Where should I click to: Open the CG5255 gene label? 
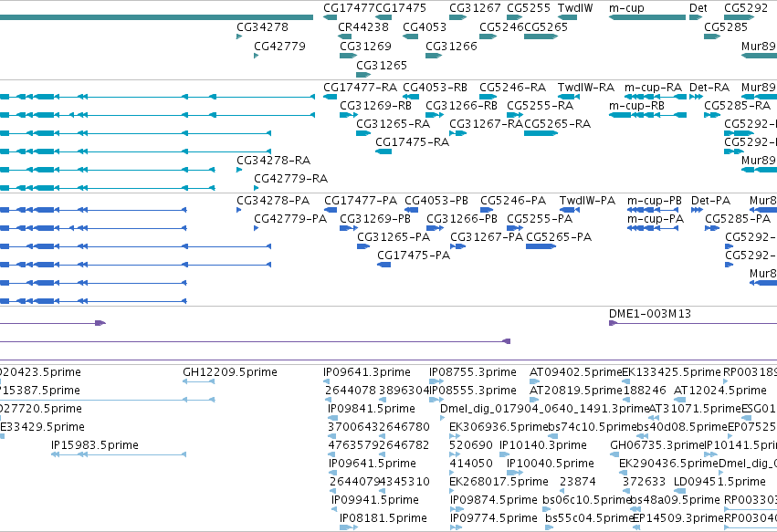(x=529, y=8)
